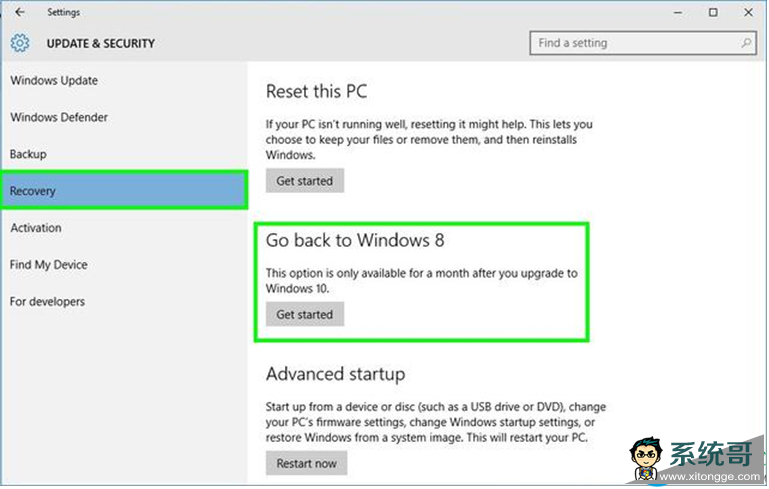
Task: Click Get started under Go back to Windows 8
Action: [305, 314]
